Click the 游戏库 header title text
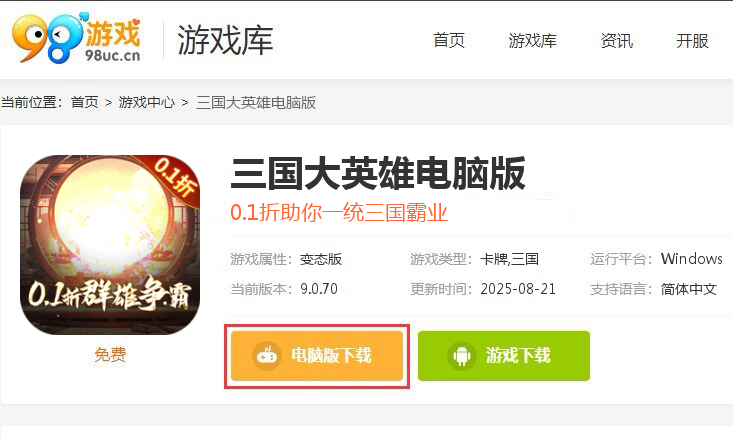 (225, 40)
